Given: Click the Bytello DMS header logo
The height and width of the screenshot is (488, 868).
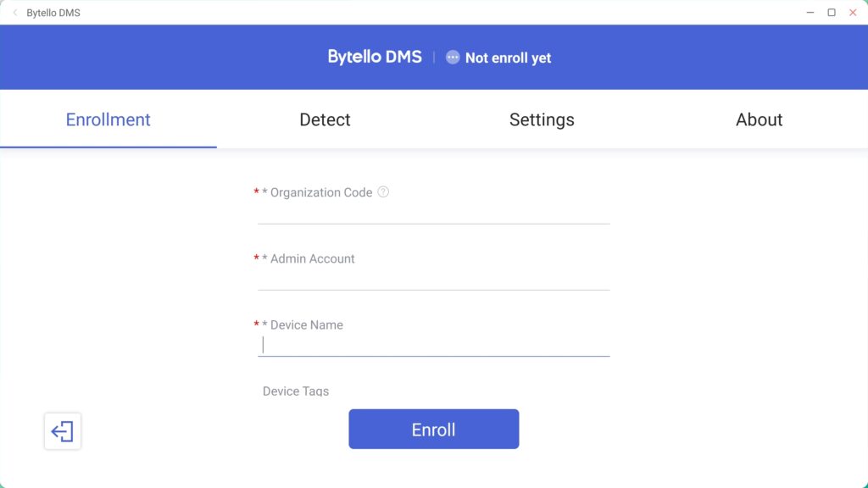Looking at the screenshot, I should point(375,58).
